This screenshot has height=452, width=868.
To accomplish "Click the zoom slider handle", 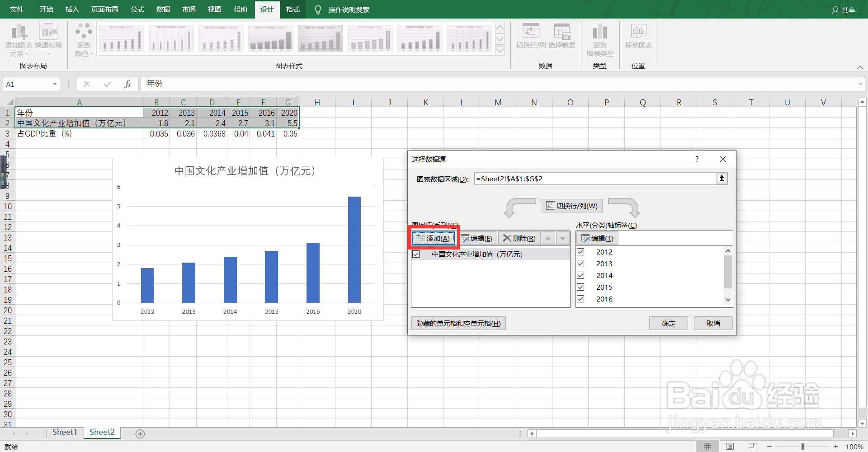I will coord(803,447).
